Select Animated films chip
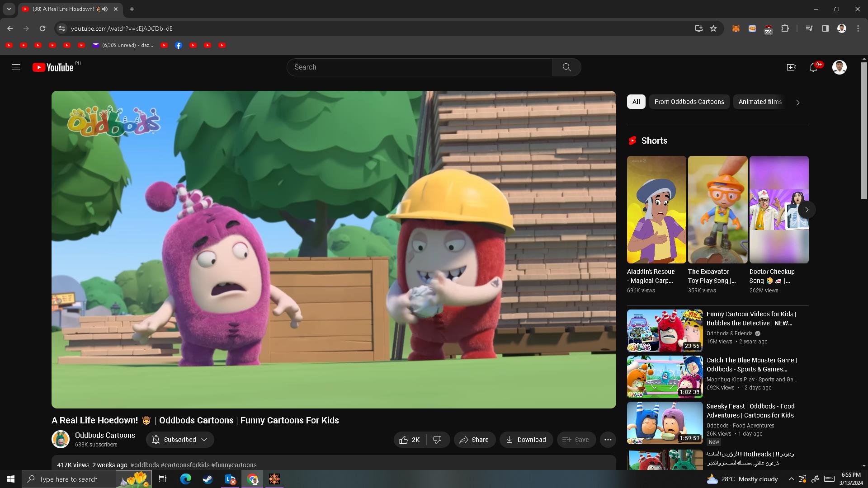This screenshot has width=868, height=488. point(760,102)
